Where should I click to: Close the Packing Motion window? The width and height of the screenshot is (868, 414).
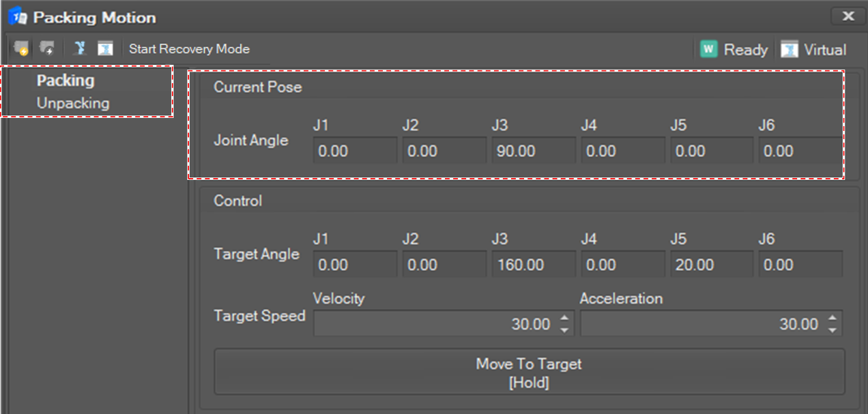[x=848, y=16]
